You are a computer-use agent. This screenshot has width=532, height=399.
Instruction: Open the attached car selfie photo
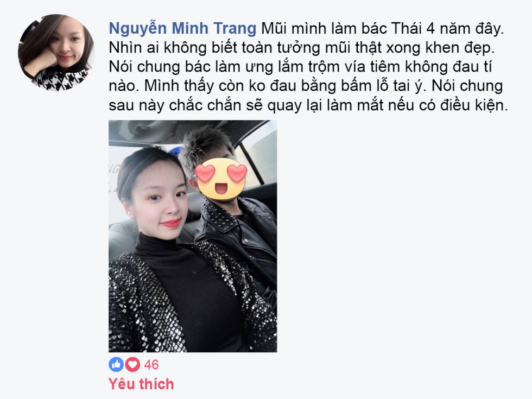coord(193,236)
